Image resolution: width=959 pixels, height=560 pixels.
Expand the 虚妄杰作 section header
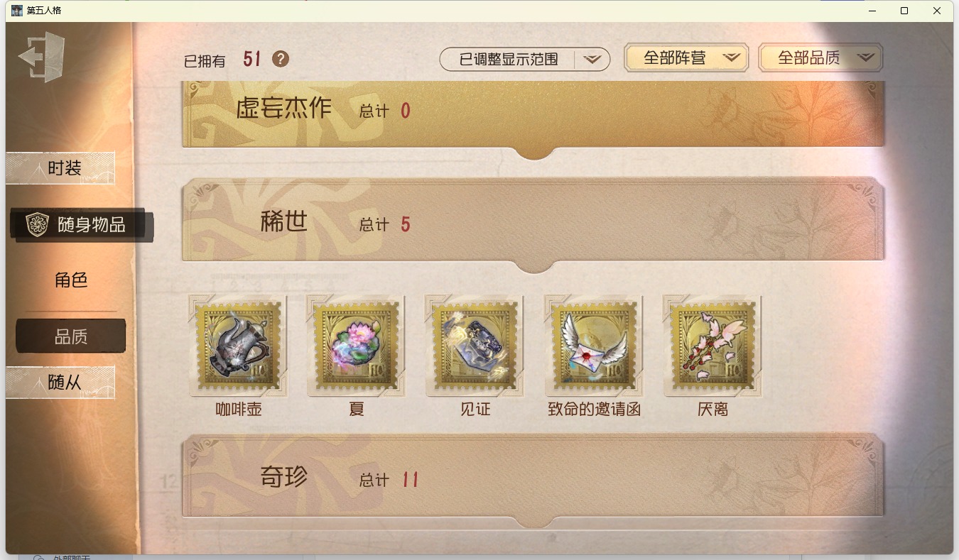coord(533,114)
